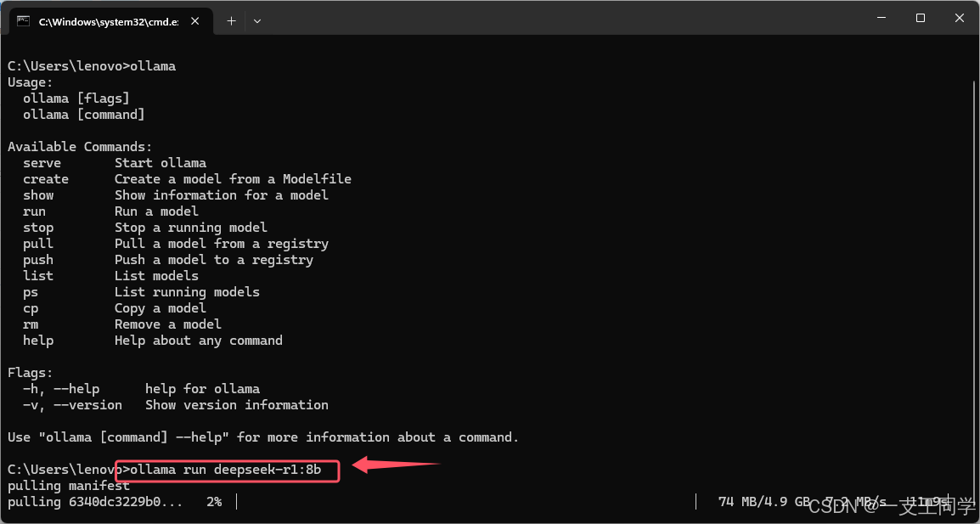Click the 'Available Commands:' heading
Image resolution: width=980 pixels, height=524 pixels.
pyautogui.click(x=80, y=148)
